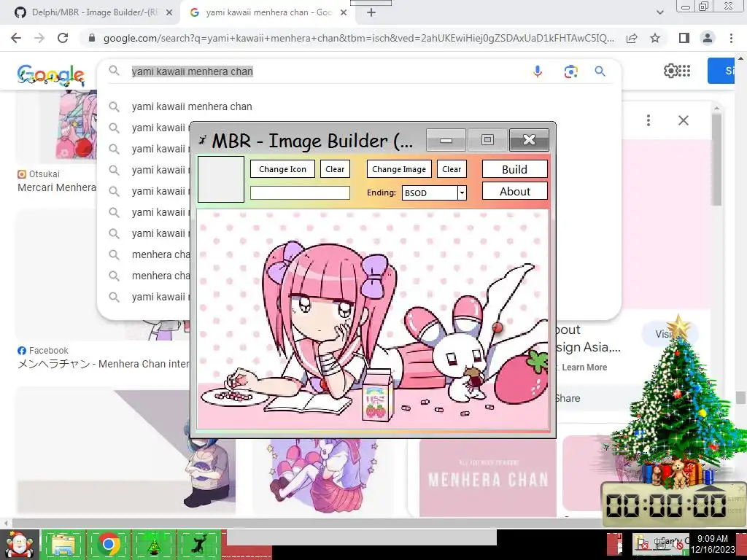
Task: Click the Menhera chan preview image
Action: 373,320
